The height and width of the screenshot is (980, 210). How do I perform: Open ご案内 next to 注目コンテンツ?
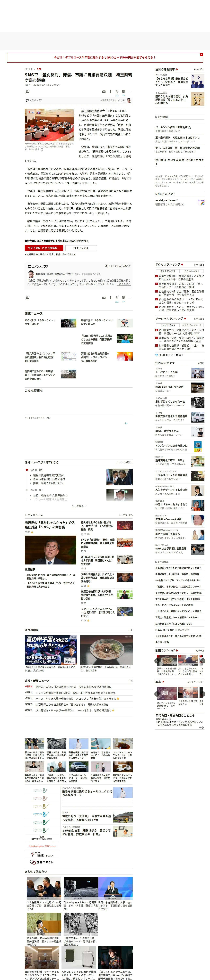(201, 363)
